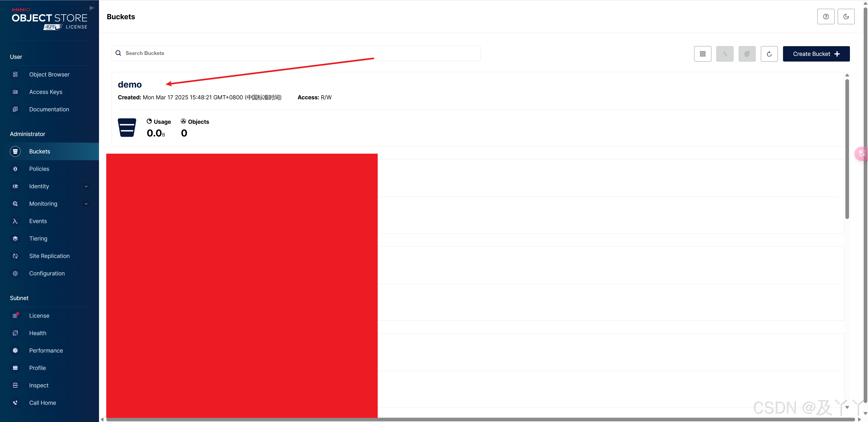Open the License page
This screenshot has height=422, width=868.
(50, 316)
